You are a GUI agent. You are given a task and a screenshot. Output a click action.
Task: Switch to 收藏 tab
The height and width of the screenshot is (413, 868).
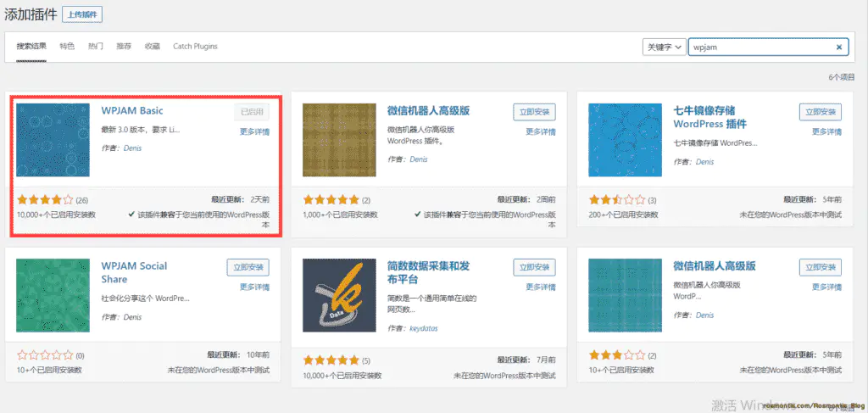coord(153,47)
